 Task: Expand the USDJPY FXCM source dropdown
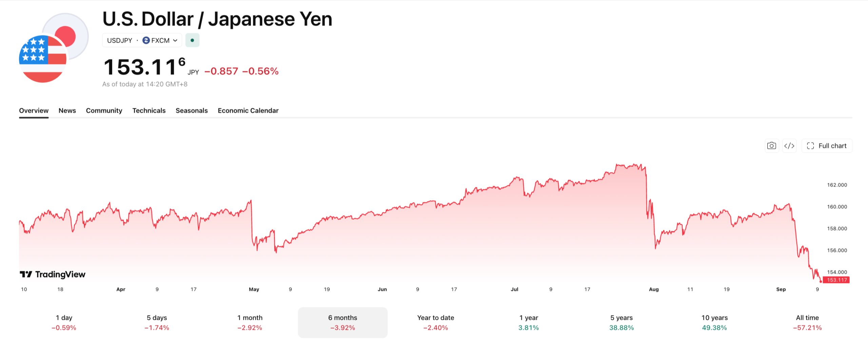[142, 40]
